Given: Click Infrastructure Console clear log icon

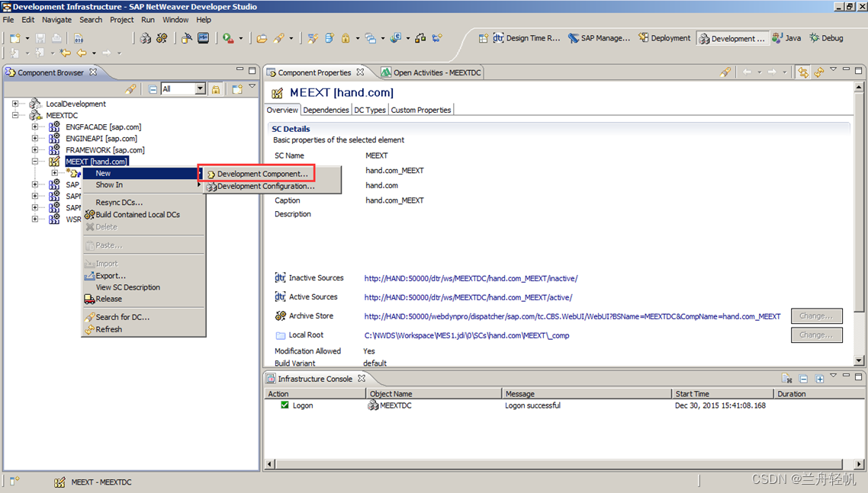Looking at the screenshot, I should click(x=787, y=379).
